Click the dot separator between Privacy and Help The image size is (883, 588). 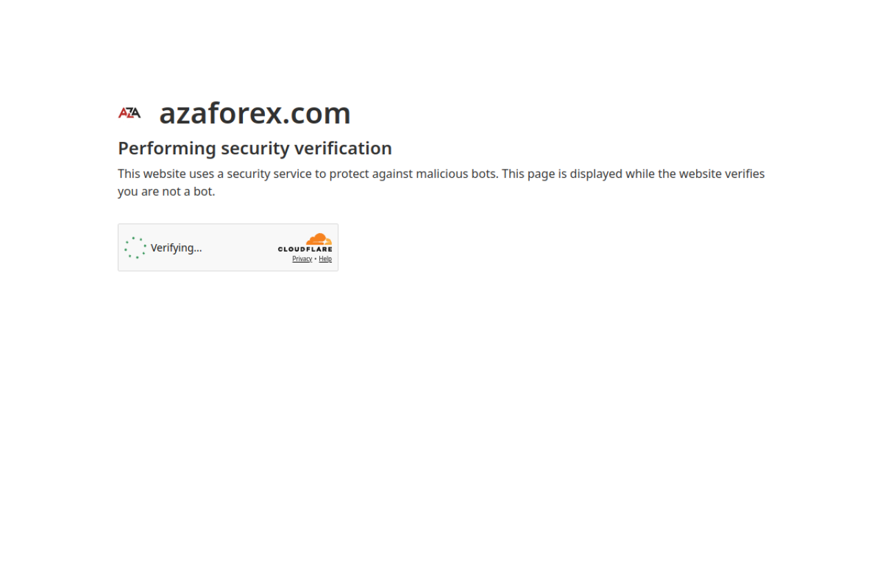click(x=315, y=259)
